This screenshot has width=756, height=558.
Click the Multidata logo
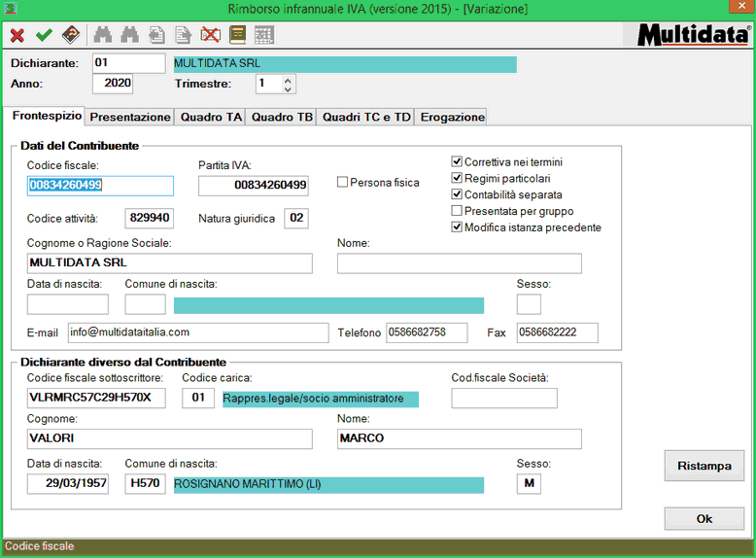[693, 35]
